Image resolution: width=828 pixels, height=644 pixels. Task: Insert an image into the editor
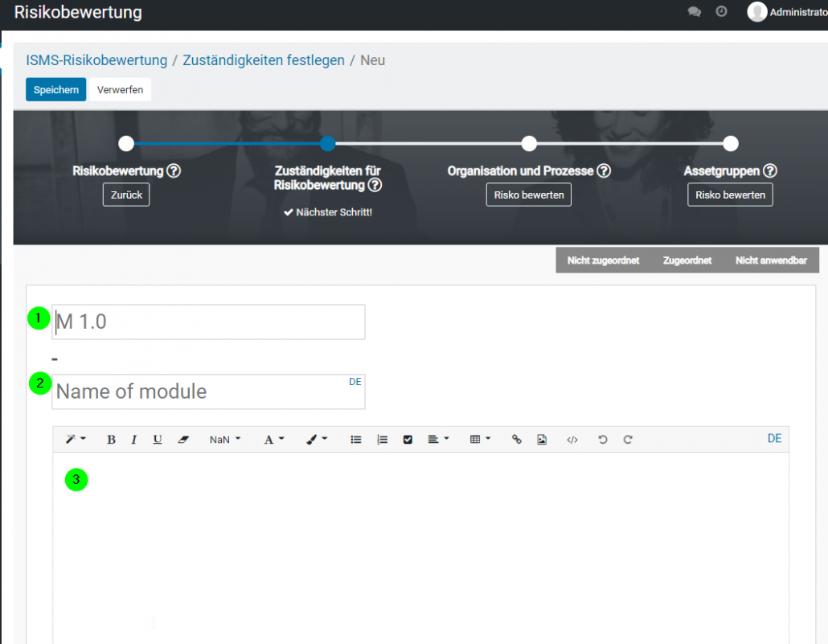pos(542,440)
